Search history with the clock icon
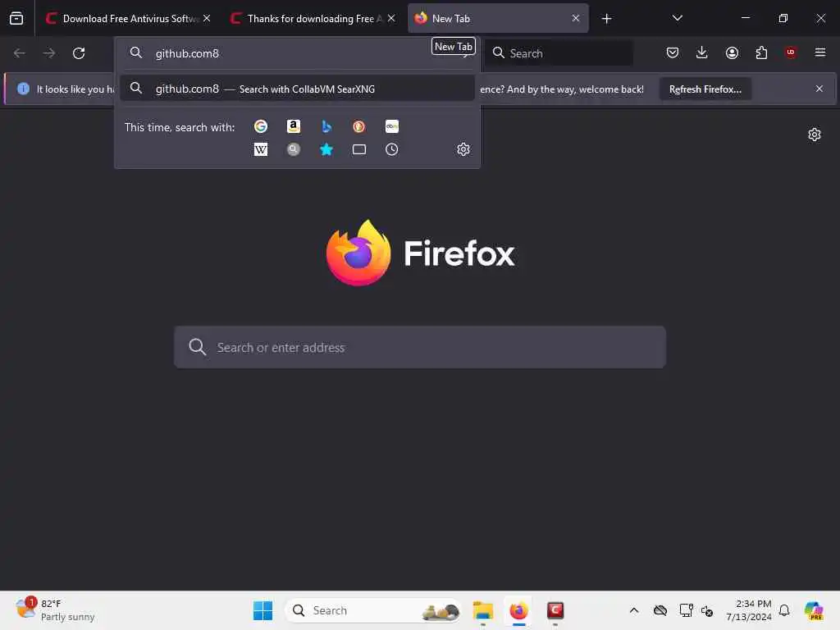This screenshot has height=630, width=840. click(391, 149)
